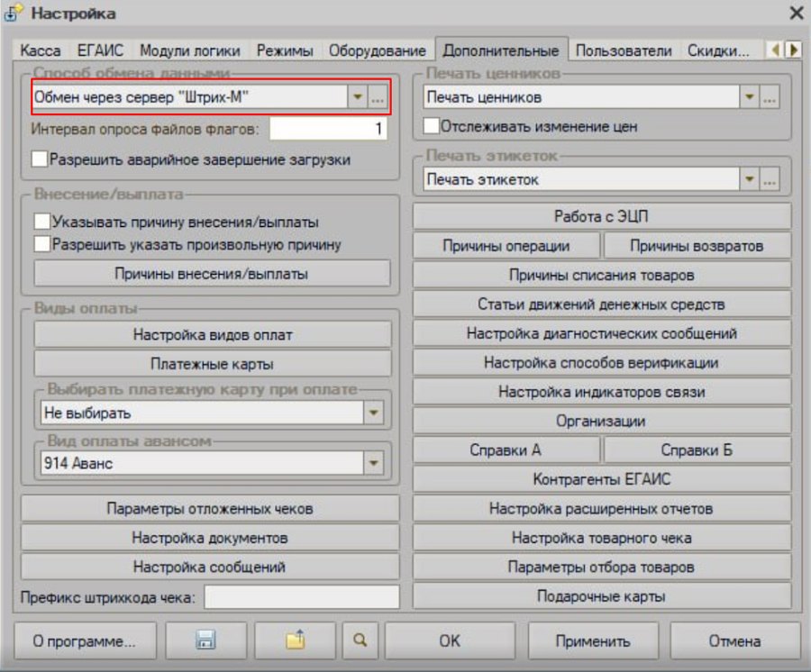This screenshot has width=811, height=672.
Task: Click the Подарочные карты button
Action: coord(602,596)
